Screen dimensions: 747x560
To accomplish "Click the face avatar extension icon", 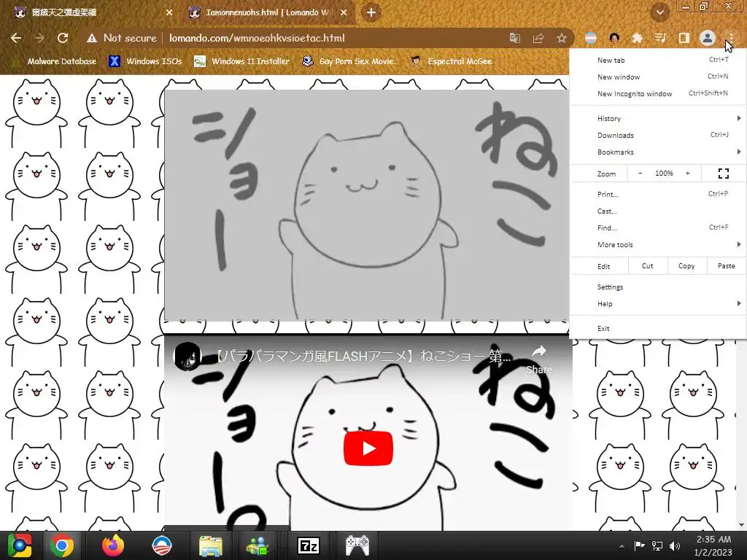I will point(614,38).
